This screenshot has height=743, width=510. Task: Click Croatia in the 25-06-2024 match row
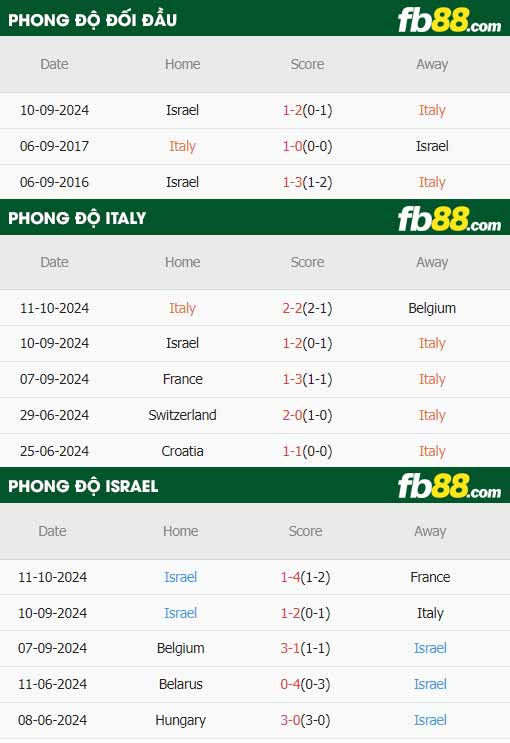tap(182, 451)
